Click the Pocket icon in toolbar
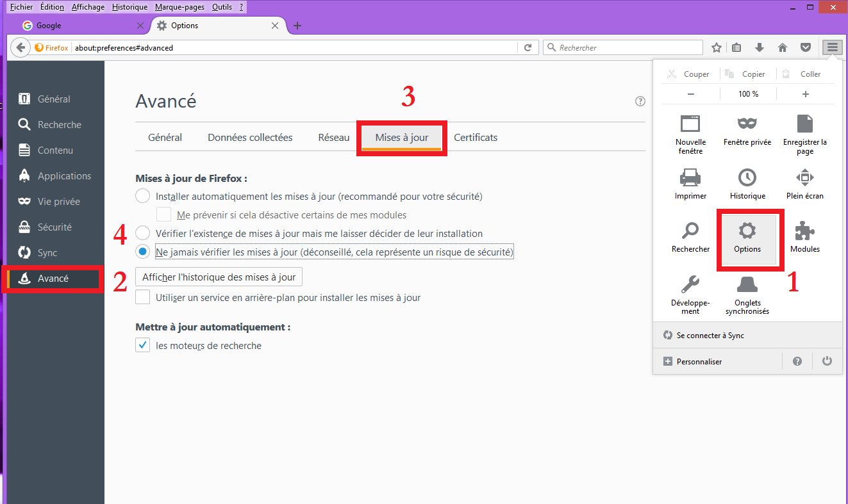The height and width of the screenshot is (504, 848). 806,47
